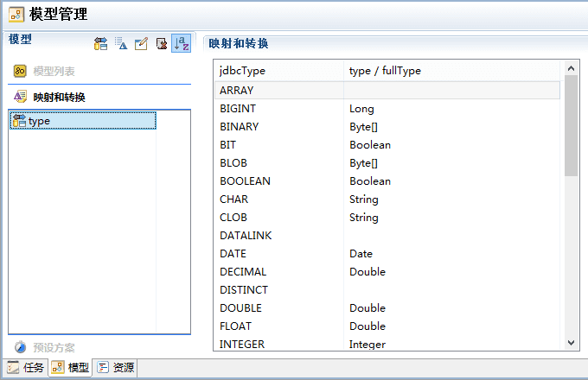This screenshot has height=380, width=588.
Task: Click the table's vertical scrollbar thumb
Action: coord(571,125)
